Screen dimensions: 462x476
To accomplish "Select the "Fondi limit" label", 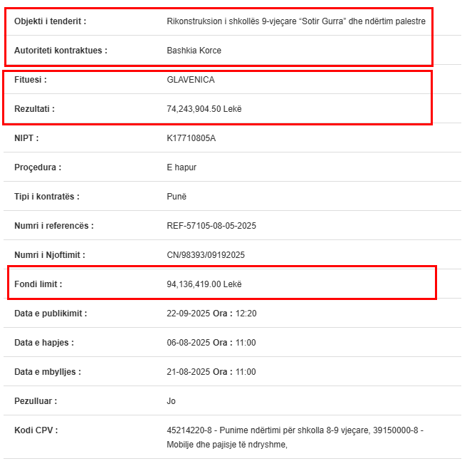I will tap(38, 284).
